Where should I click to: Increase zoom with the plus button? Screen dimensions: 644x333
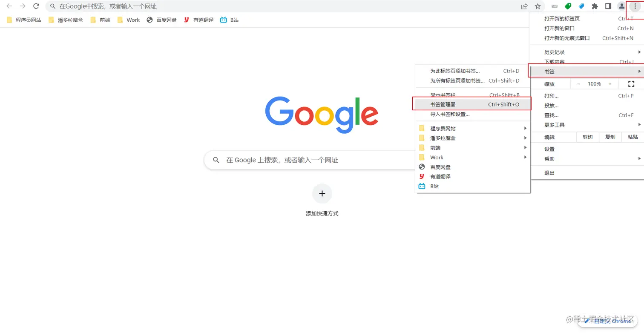coord(610,84)
